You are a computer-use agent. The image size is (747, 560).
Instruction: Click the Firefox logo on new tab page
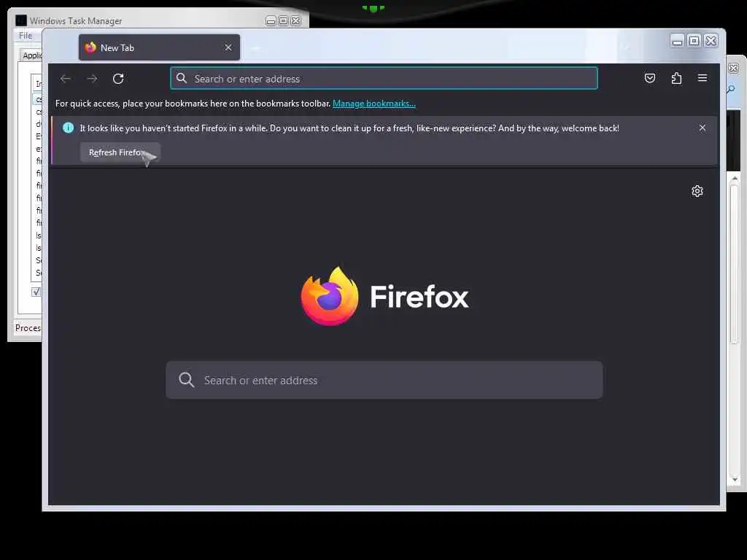click(x=330, y=296)
